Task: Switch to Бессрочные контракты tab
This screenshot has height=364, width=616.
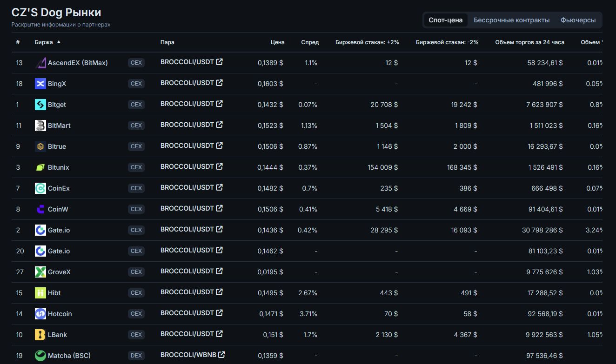Action: [511, 20]
